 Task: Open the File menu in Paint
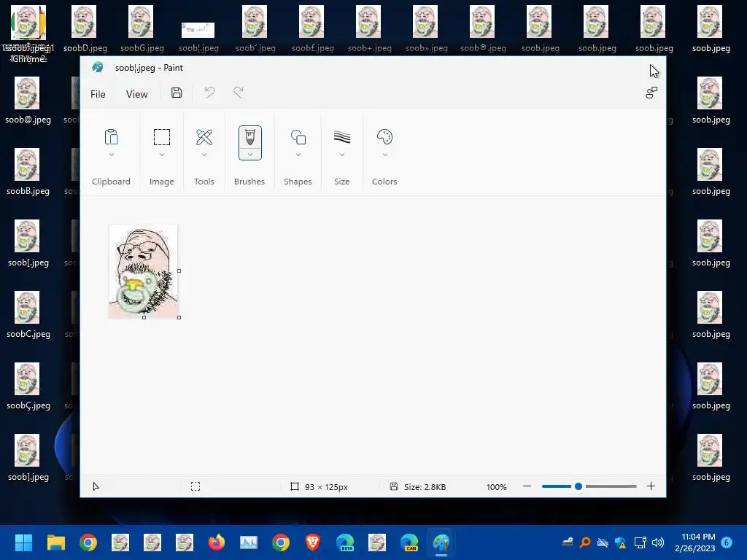(98, 94)
